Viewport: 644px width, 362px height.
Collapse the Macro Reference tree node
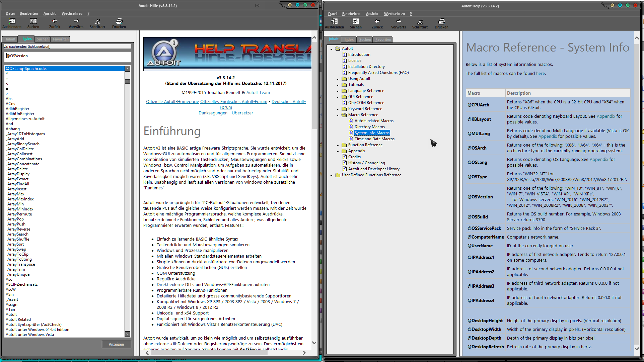(x=338, y=115)
